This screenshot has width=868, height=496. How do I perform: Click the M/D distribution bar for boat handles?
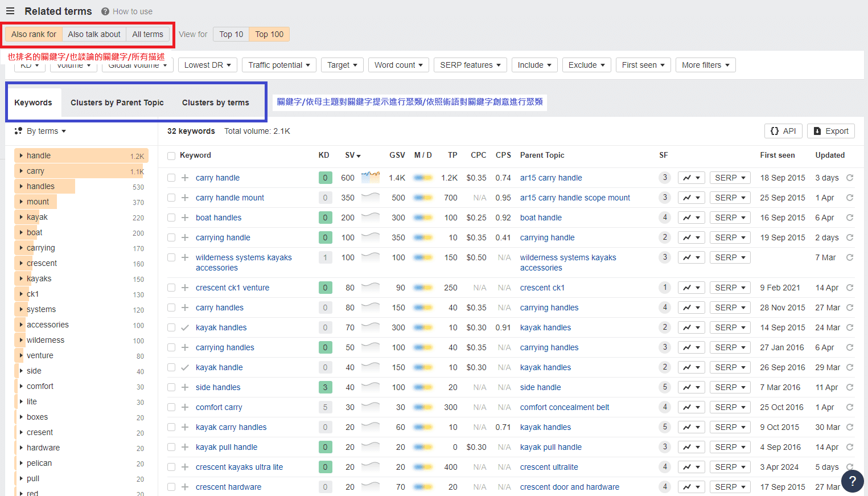423,218
